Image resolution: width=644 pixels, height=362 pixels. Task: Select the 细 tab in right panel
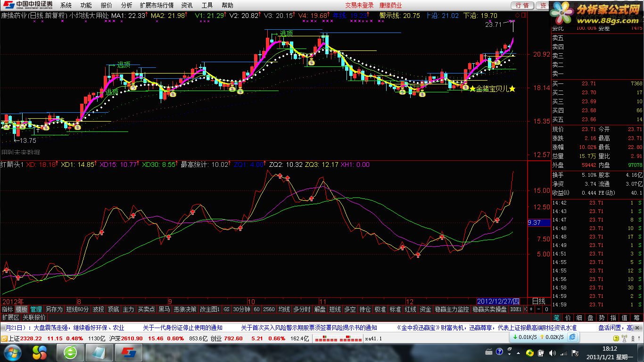point(579,318)
